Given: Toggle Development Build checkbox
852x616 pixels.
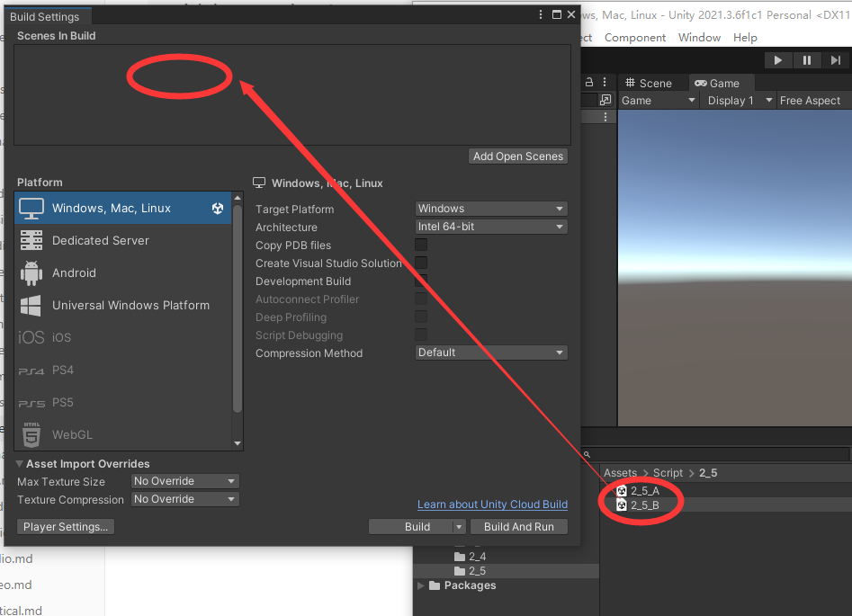Looking at the screenshot, I should (x=421, y=281).
